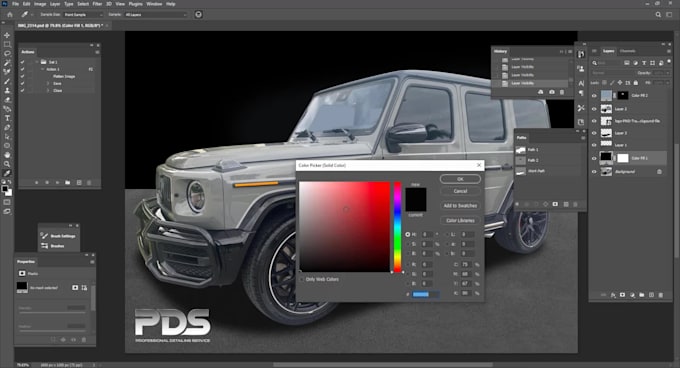680x368 pixels.
Task: Select the Move tool
Action: point(7,35)
